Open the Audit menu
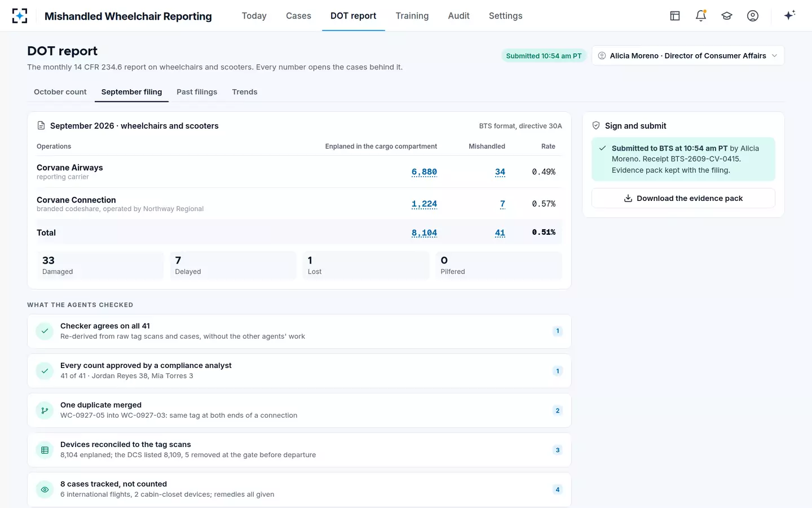This screenshot has height=508, width=812. click(458, 16)
